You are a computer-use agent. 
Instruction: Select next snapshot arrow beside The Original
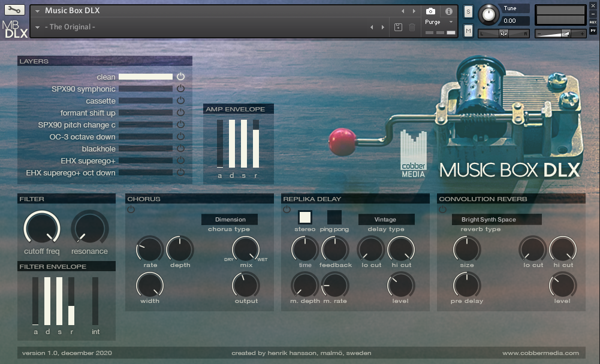[x=382, y=27]
